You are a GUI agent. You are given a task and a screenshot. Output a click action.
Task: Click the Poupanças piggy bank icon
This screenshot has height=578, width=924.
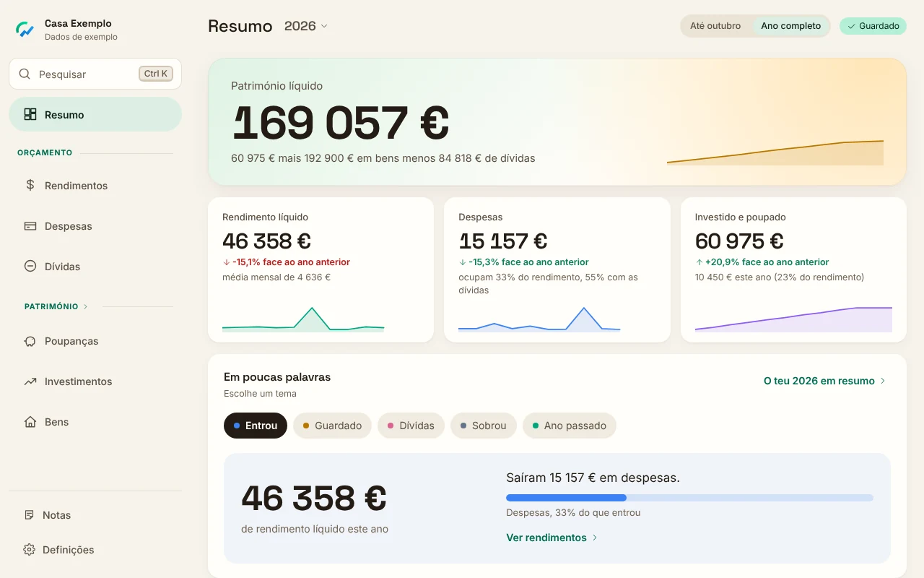click(30, 341)
